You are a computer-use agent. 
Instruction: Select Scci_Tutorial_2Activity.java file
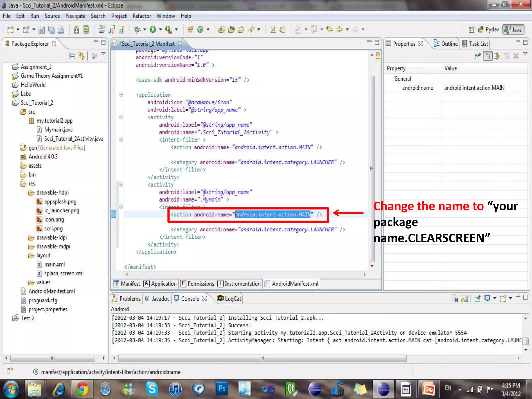pos(70,139)
